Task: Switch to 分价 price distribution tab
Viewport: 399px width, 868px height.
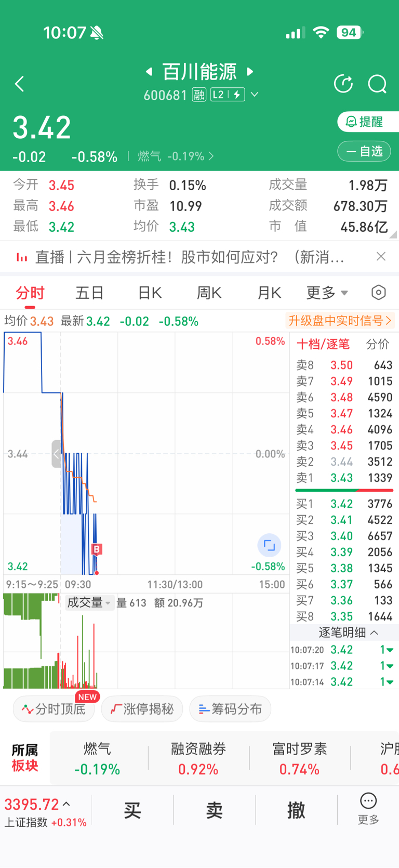Action: (378, 344)
